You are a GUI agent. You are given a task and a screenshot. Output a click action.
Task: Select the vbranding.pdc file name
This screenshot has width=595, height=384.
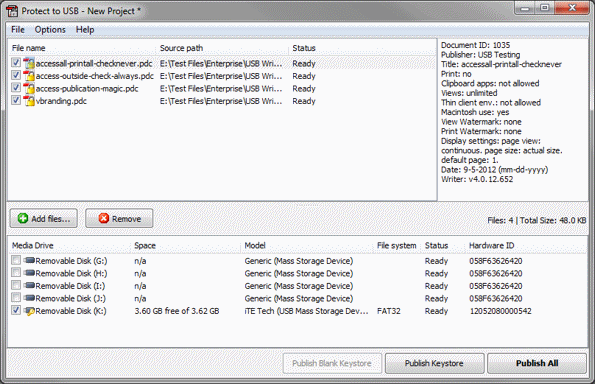pyautogui.click(x=61, y=101)
